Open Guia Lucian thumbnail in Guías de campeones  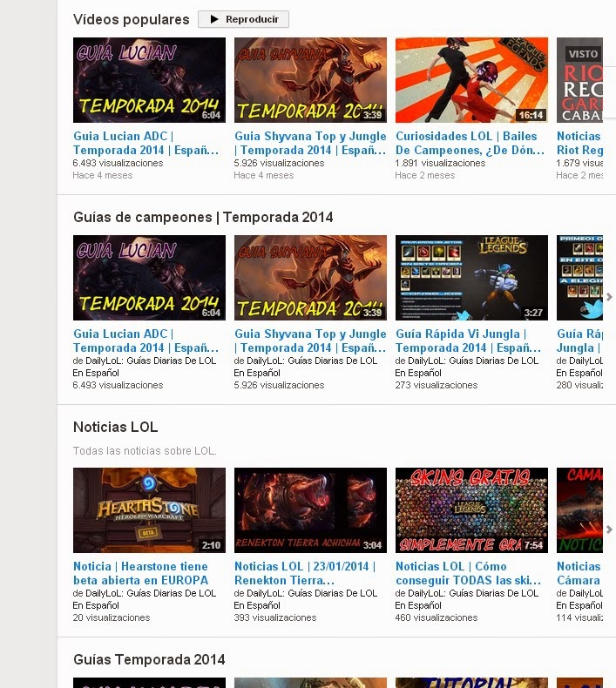(149, 278)
